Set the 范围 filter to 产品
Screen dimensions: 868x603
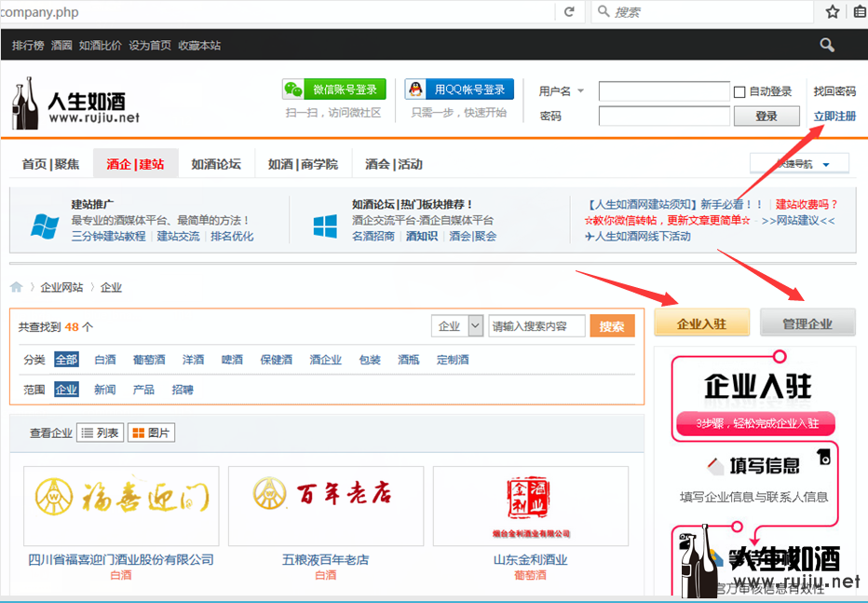pyautogui.click(x=143, y=390)
